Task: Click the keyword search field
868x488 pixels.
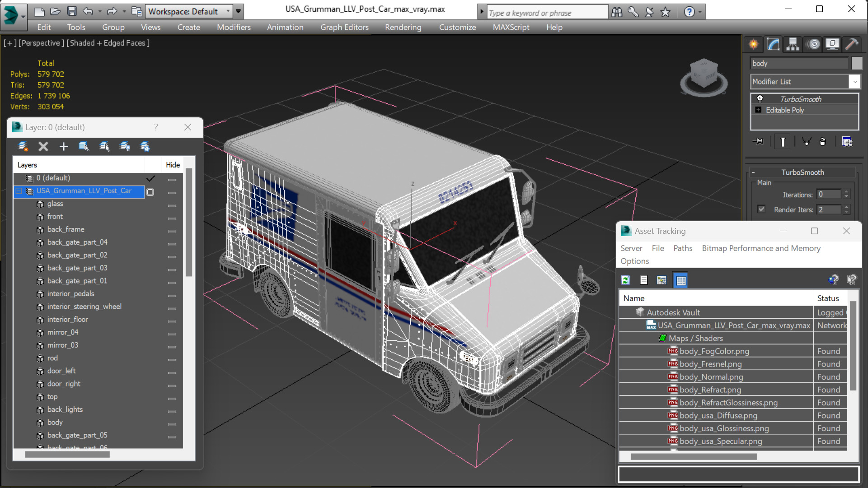Action: [x=547, y=13]
